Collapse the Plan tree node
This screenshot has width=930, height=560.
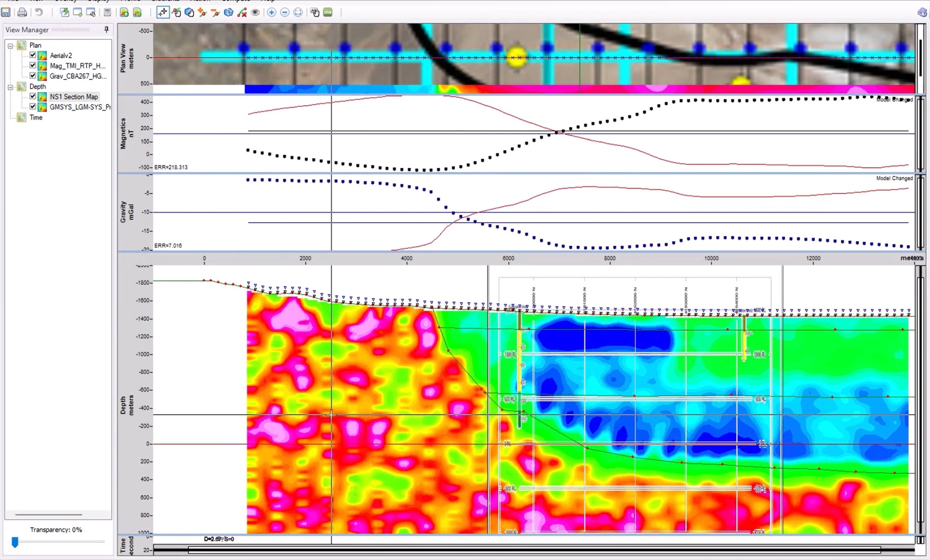[x=10, y=46]
